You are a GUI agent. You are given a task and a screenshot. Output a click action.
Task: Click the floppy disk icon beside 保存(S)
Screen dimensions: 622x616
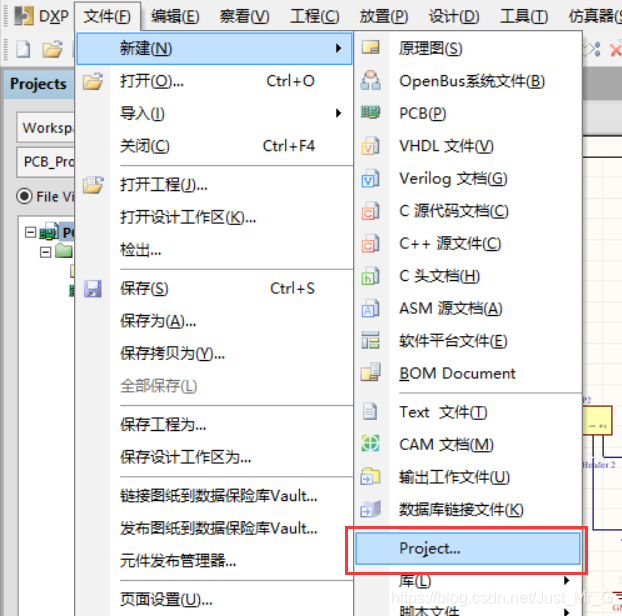tap(93, 289)
